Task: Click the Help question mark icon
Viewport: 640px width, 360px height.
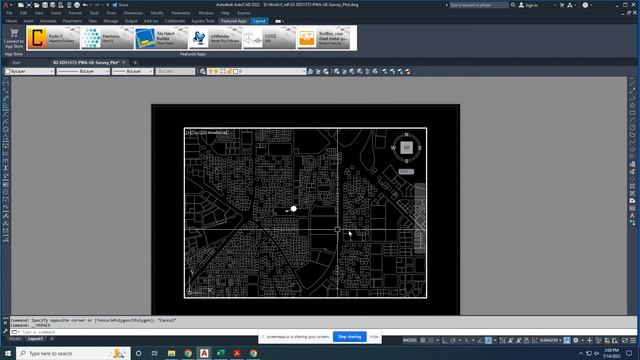Action: click(x=585, y=5)
